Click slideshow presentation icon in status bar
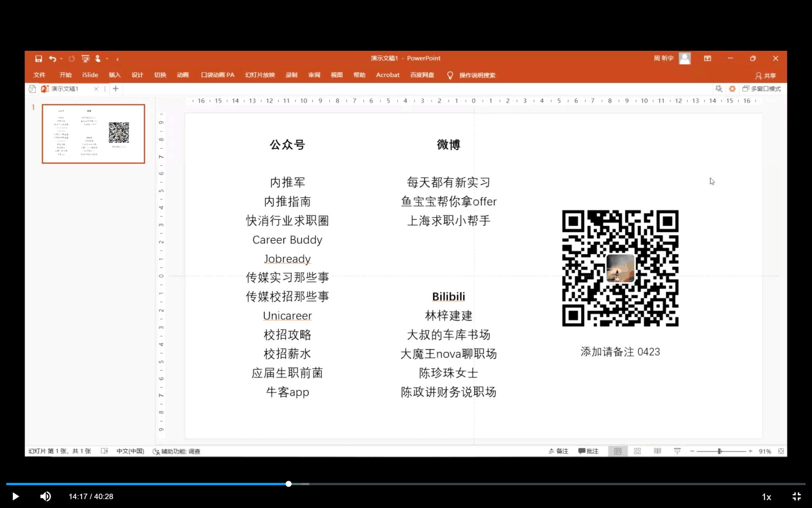 click(677, 451)
